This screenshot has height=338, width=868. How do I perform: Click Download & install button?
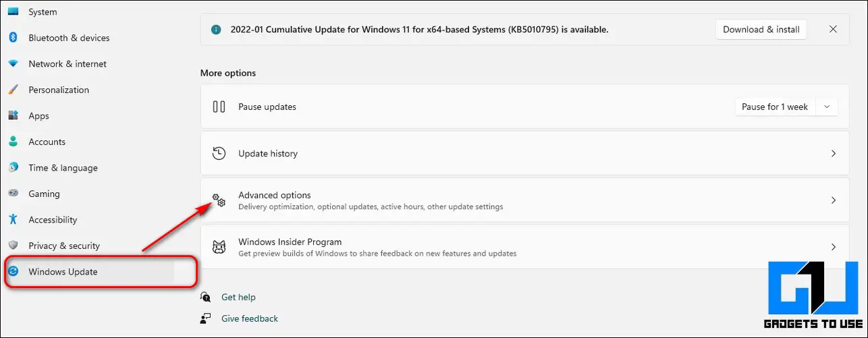tap(761, 30)
